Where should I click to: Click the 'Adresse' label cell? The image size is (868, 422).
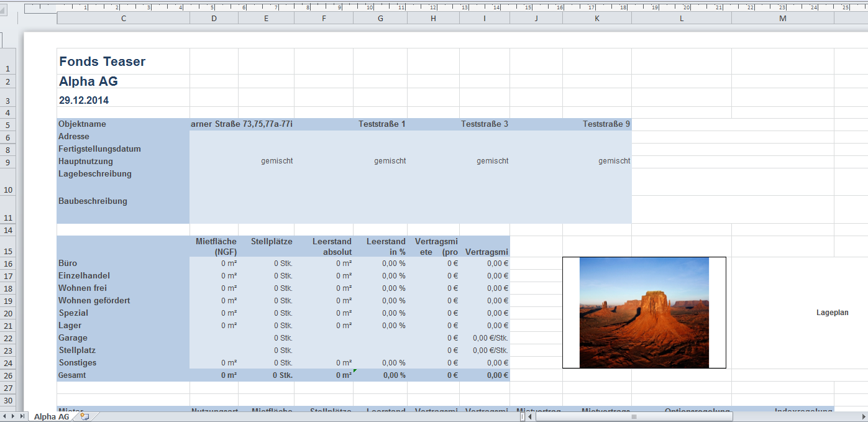click(123, 137)
